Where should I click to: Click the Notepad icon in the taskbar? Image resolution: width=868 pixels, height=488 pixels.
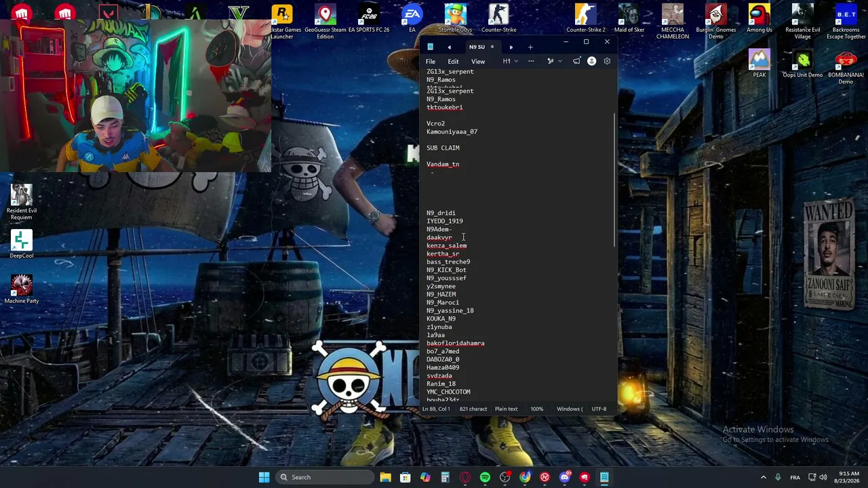tap(604, 477)
